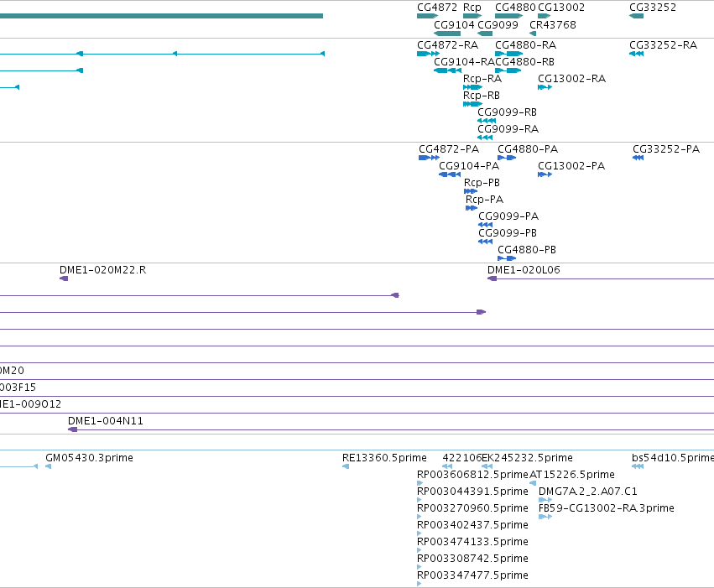Image resolution: width=714 pixels, height=588 pixels.
Task: Click the long teal gene bar at top
Action: tap(161, 16)
